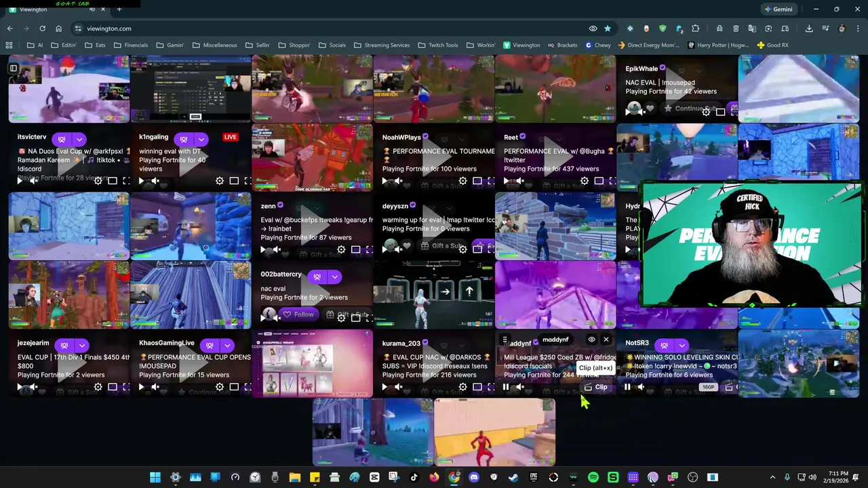Open settings gear on zenn stream
The width and height of the screenshot is (868, 488).
click(341, 249)
